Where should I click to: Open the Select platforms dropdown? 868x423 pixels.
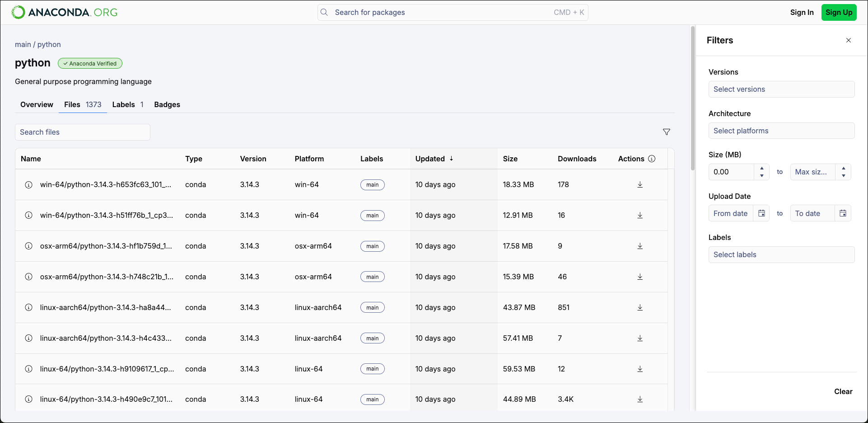click(x=781, y=131)
